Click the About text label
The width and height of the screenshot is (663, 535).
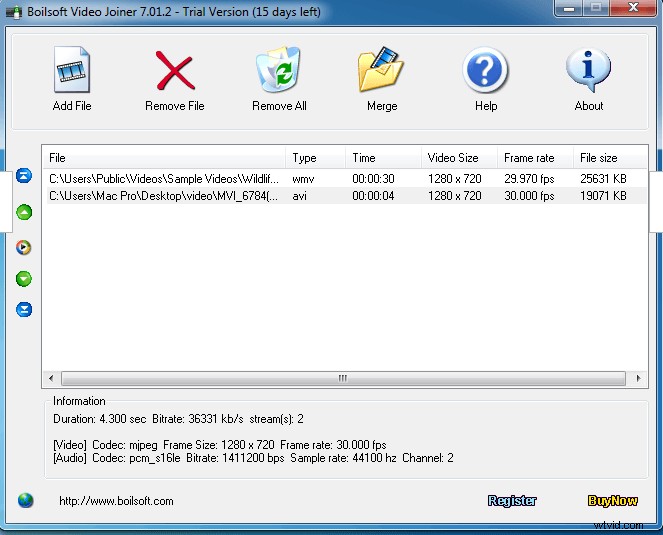[x=589, y=106]
